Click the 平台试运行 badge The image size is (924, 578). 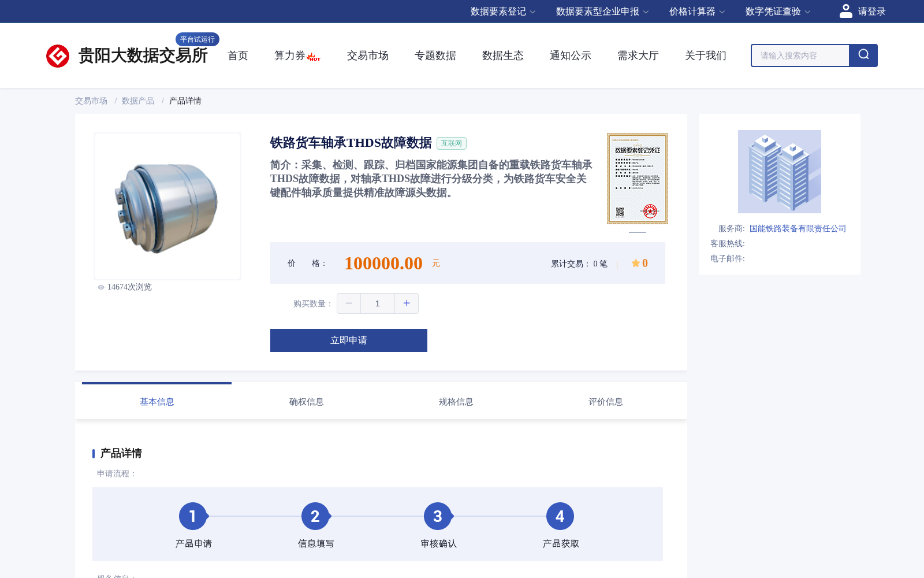(198, 39)
